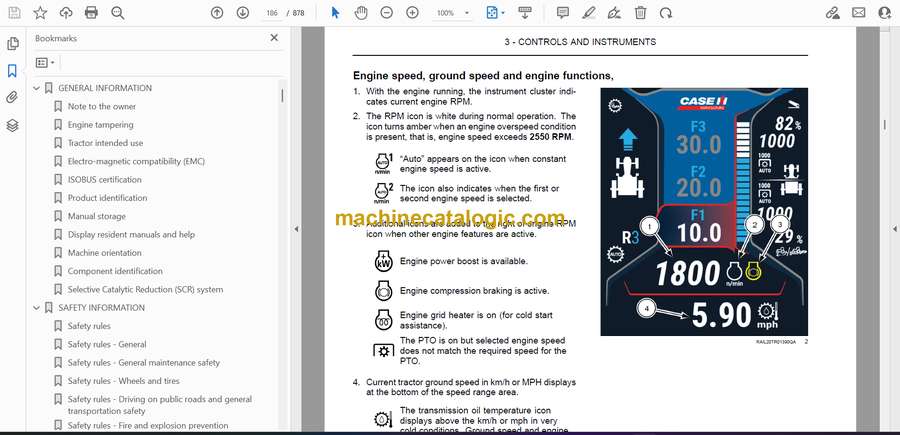Open the layers panel
Image resolution: width=900 pixels, height=435 pixels.
[x=12, y=126]
